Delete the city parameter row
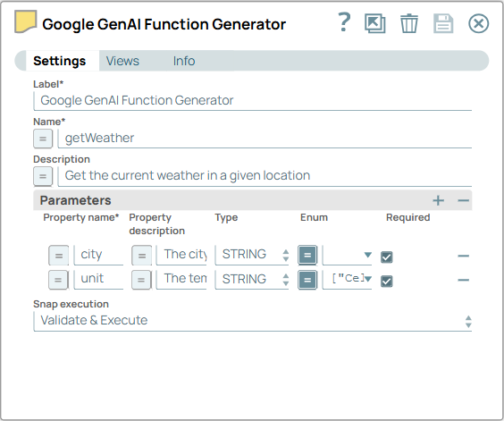Screen dimensions: 504x421 click(463, 256)
